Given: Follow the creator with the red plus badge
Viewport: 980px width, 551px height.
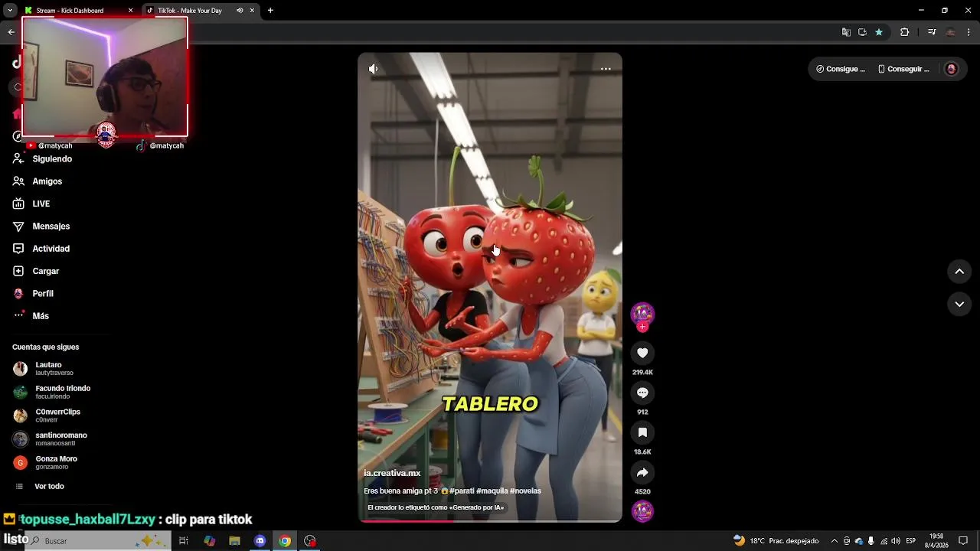Looking at the screenshot, I should click(x=642, y=327).
